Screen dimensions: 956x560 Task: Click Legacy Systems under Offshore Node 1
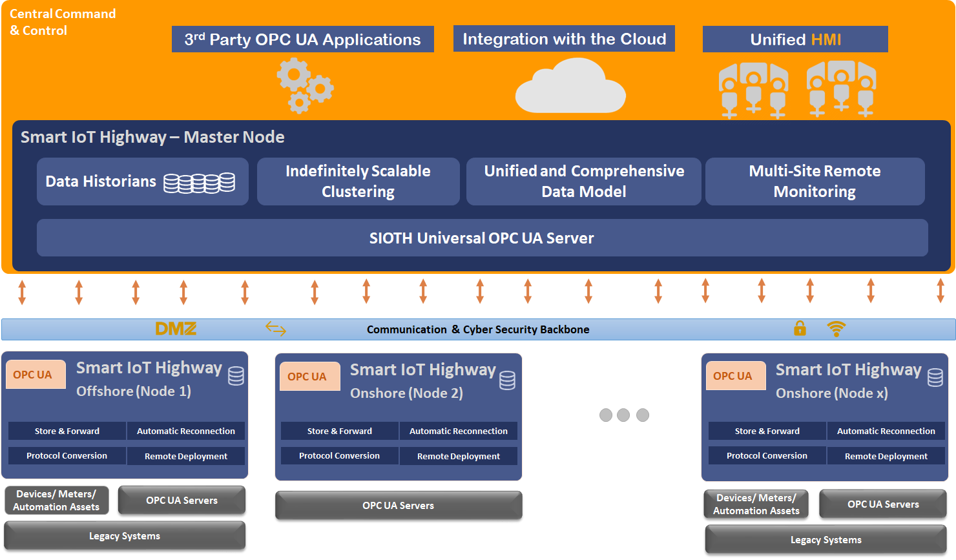tap(124, 535)
